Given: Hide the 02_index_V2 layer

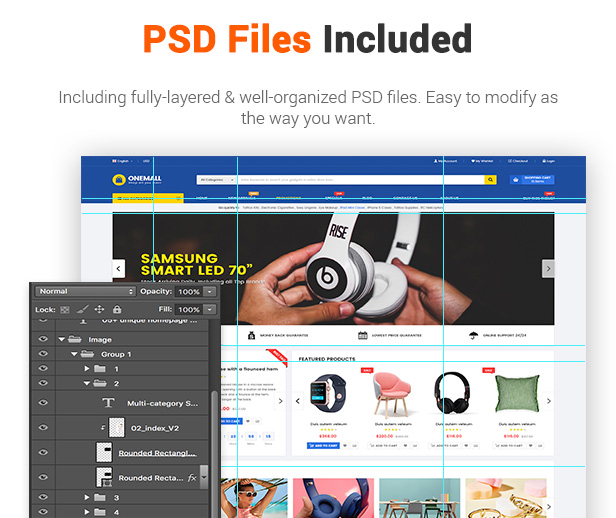Looking at the screenshot, I should [x=42, y=428].
